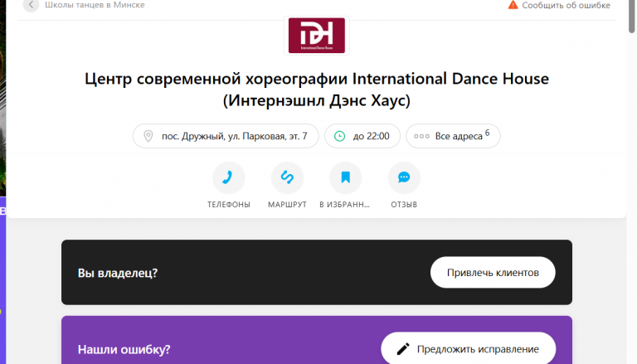637x364 pixels.
Task: Report an error via Сообщить об ошибке
Action: [566, 5]
